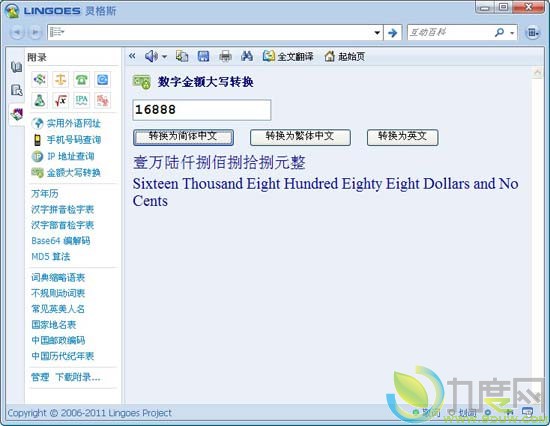Open the dictionary panel sidebar tab
550x426 pixels.
pos(16,67)
